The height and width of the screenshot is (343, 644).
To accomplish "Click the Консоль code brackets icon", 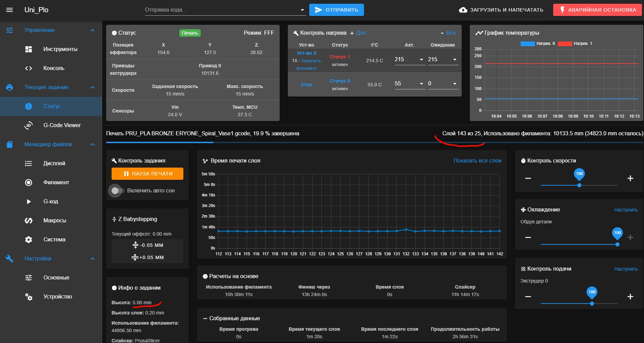I will coord(29,68).
